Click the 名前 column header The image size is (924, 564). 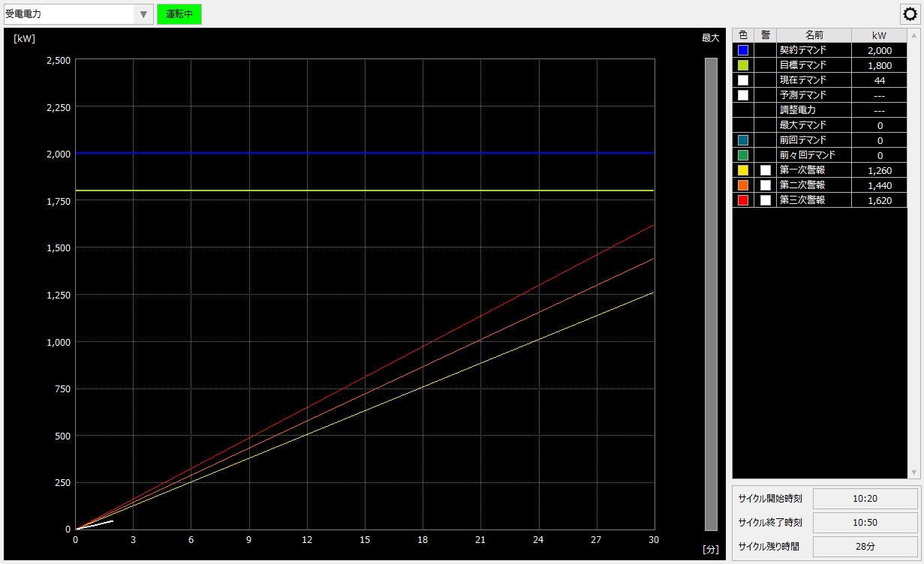(x=814, y=35)
